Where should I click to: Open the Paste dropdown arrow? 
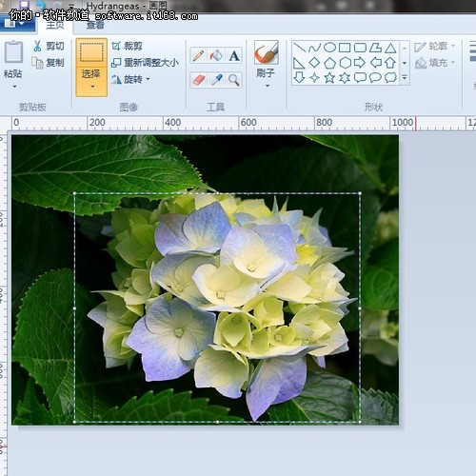pos(14,87)
